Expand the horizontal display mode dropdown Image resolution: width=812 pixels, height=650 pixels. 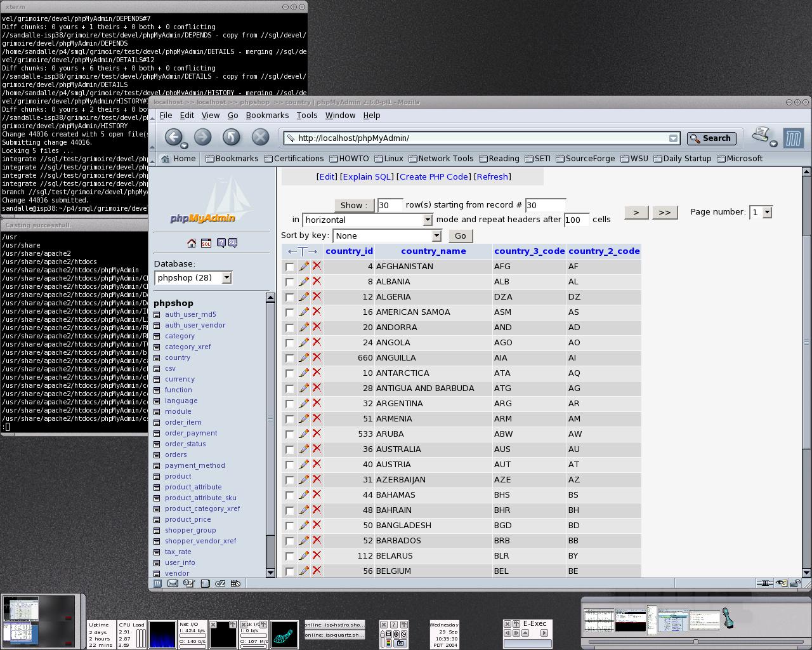pyautogui.click(x=367, y=220)
